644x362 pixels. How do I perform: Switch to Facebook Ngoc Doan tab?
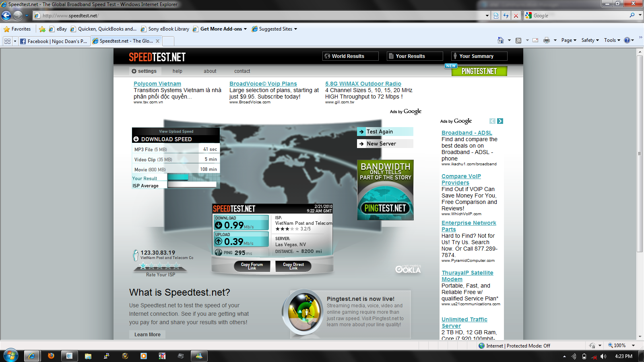pos(54,41)
